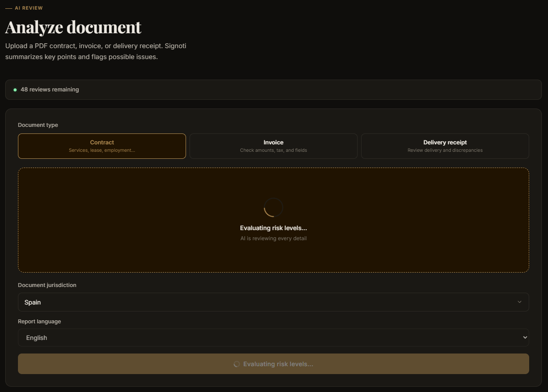Click the spinner in the upload area

(274, 207)
